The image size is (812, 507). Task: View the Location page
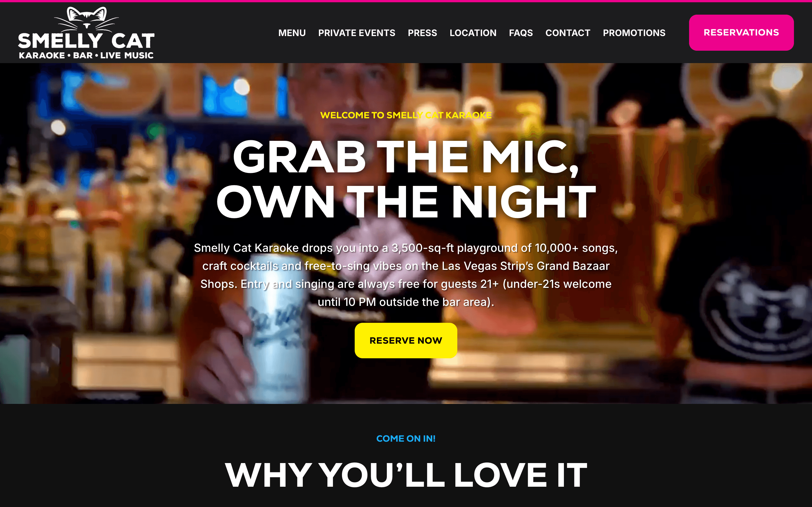(x=473, y=33)
